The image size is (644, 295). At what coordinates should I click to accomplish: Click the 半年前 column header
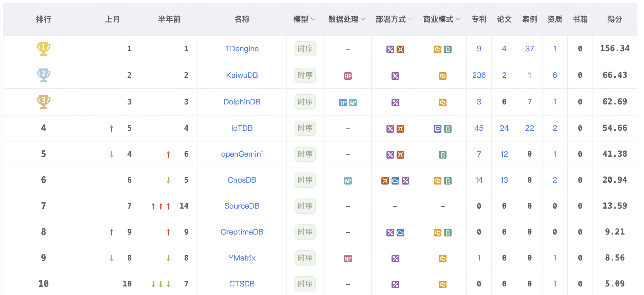[x=169, y=19]
